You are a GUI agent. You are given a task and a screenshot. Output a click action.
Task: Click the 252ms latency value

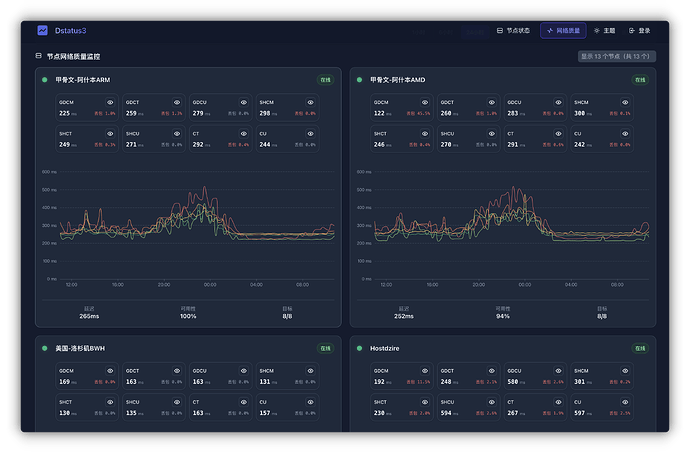pyautogui.click(x=404, y=316)
